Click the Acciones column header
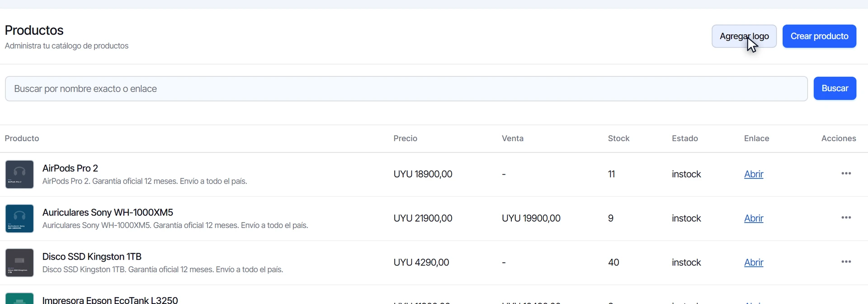The width and height of the screenshot is (868, 304). pyautogui.click(x=839, y=138)
